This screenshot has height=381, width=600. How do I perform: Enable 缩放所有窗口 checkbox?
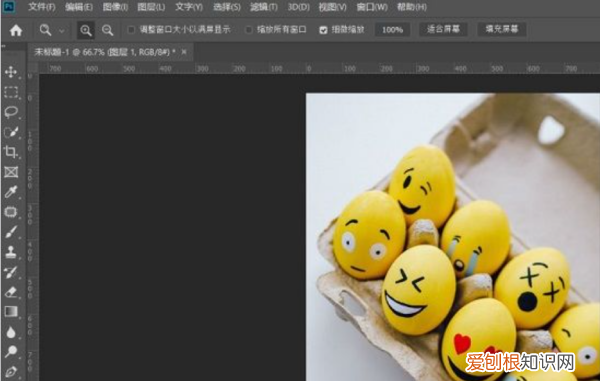[249, 30]
